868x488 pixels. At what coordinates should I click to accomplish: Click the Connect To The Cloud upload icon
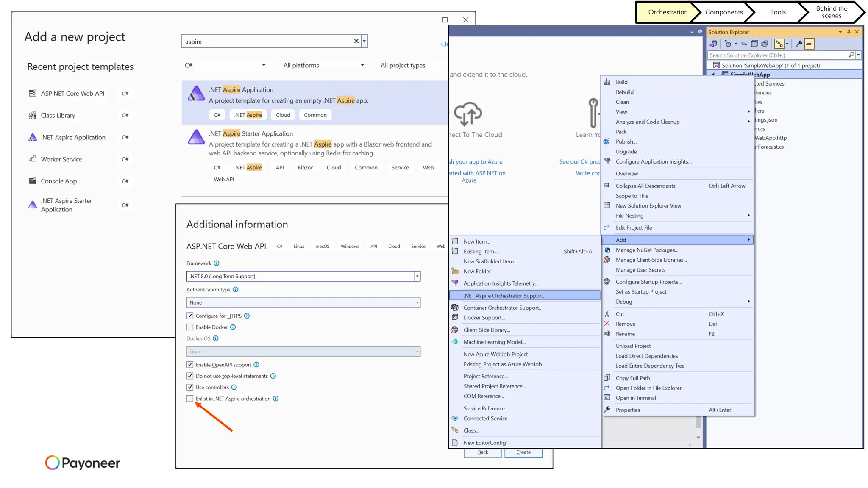468,114
